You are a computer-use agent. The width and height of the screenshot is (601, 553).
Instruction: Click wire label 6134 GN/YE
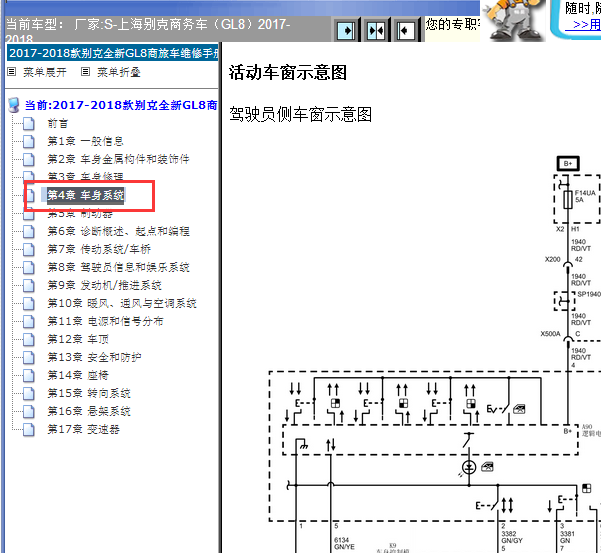coord(344,543)
